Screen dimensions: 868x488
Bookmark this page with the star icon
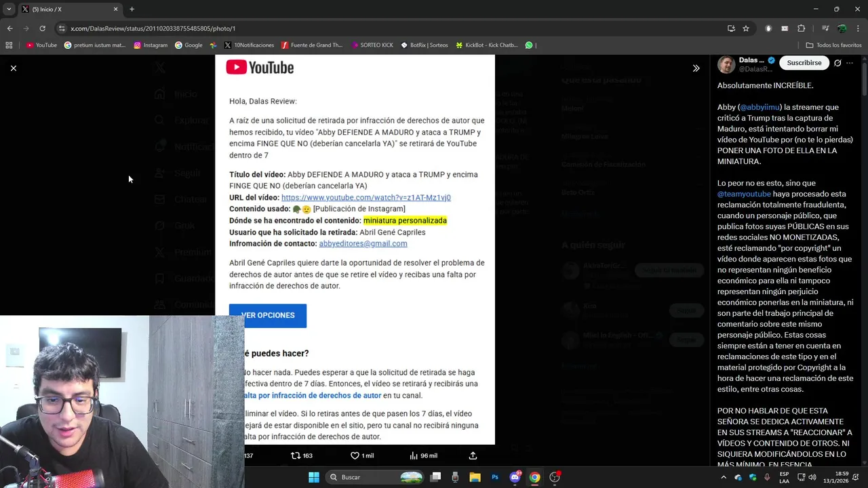(x=746, y=28)
